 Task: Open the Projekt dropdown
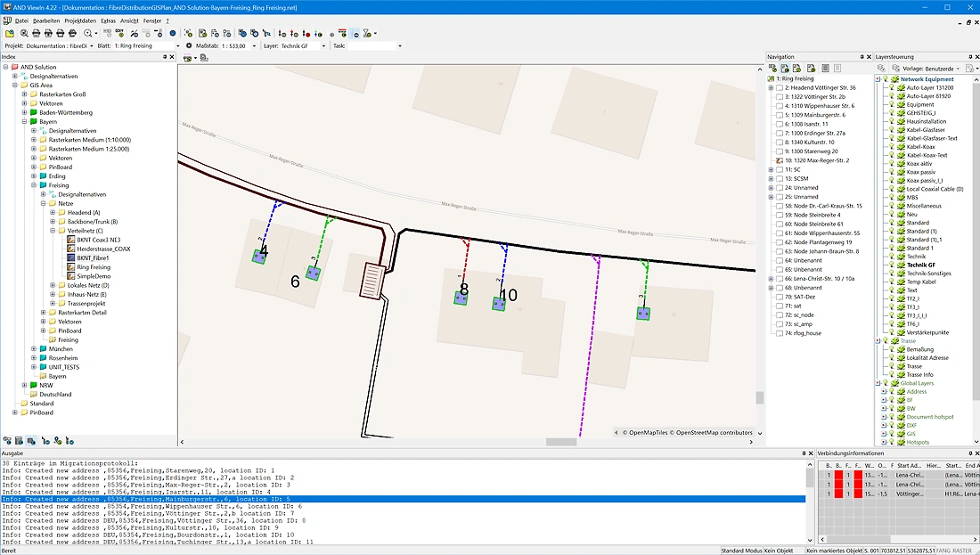(91, 45)
